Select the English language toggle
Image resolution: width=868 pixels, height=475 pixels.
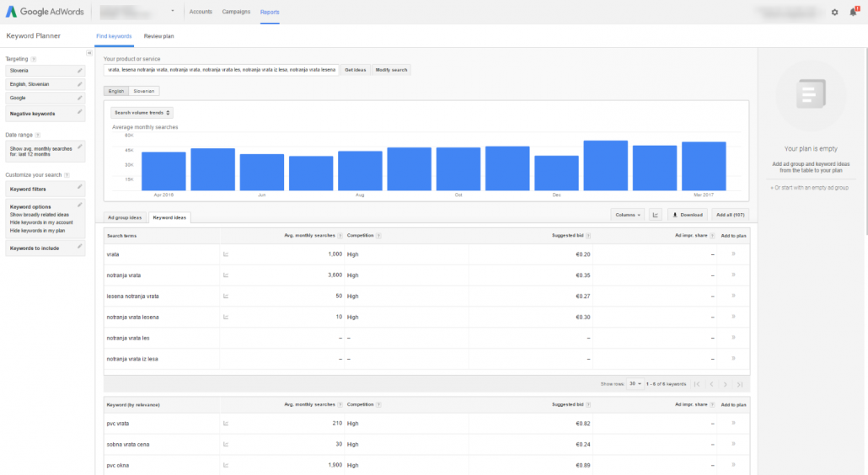click(115, 91)
